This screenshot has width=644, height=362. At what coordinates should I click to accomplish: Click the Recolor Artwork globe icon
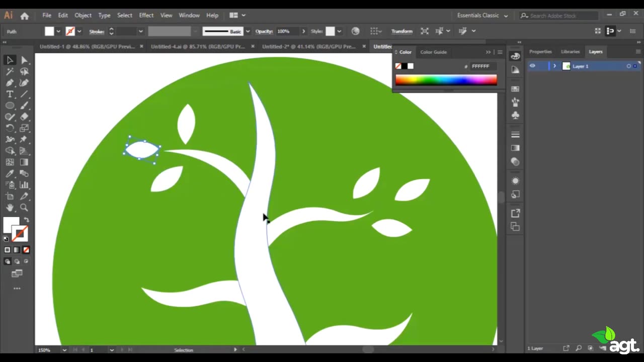(356, 31)
